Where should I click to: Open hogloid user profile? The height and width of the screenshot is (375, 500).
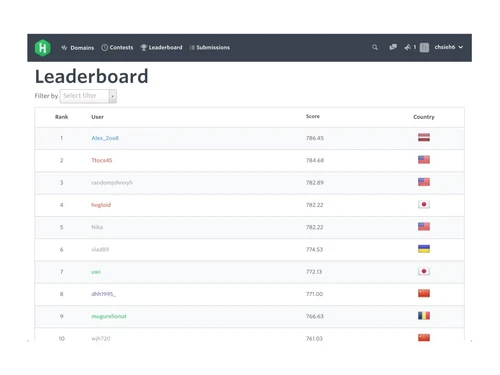101,205
